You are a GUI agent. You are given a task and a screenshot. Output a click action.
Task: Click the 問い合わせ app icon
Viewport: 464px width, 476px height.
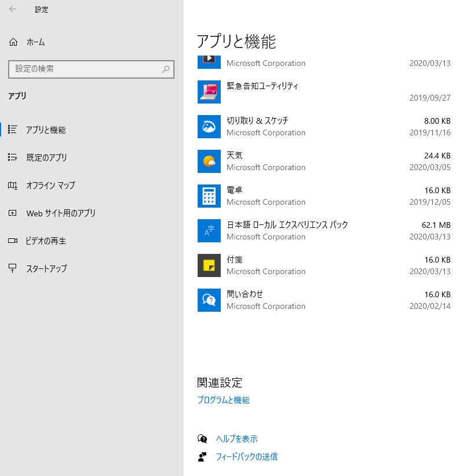tap(209, 300)
